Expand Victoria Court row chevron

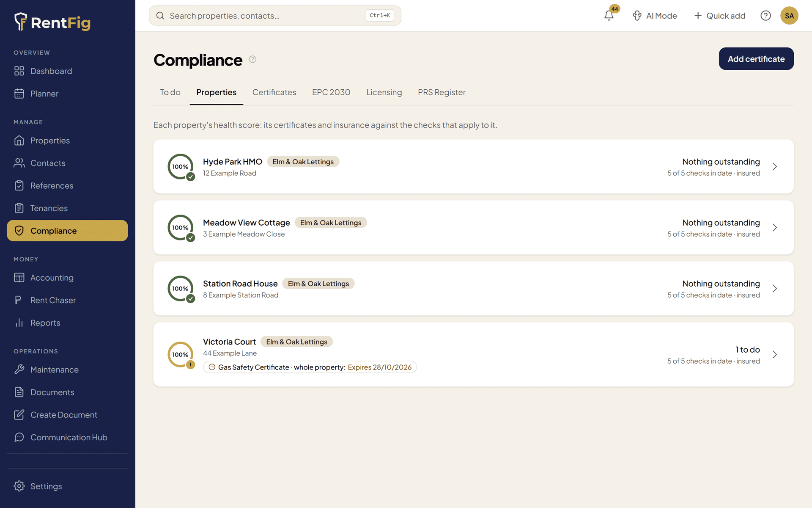click(x=775, y=354)
